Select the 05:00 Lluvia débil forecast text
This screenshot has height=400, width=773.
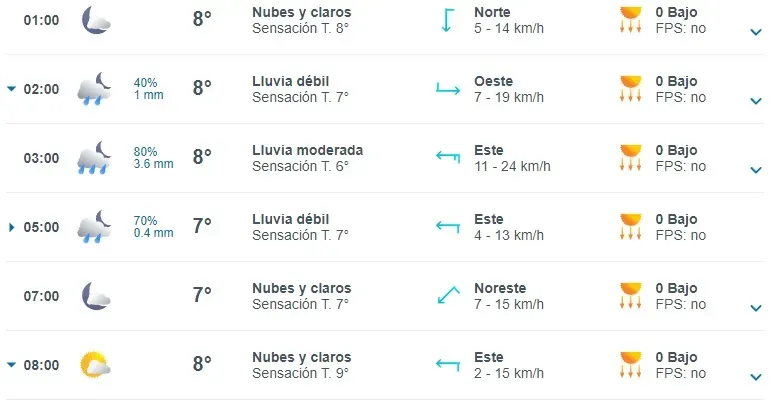point(290,220)
